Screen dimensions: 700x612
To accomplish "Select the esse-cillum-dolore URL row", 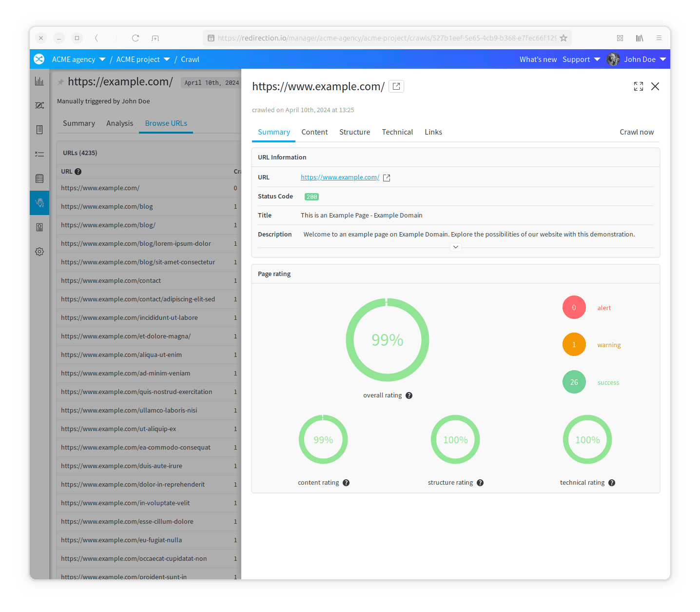I will click(x=149, y=522).
